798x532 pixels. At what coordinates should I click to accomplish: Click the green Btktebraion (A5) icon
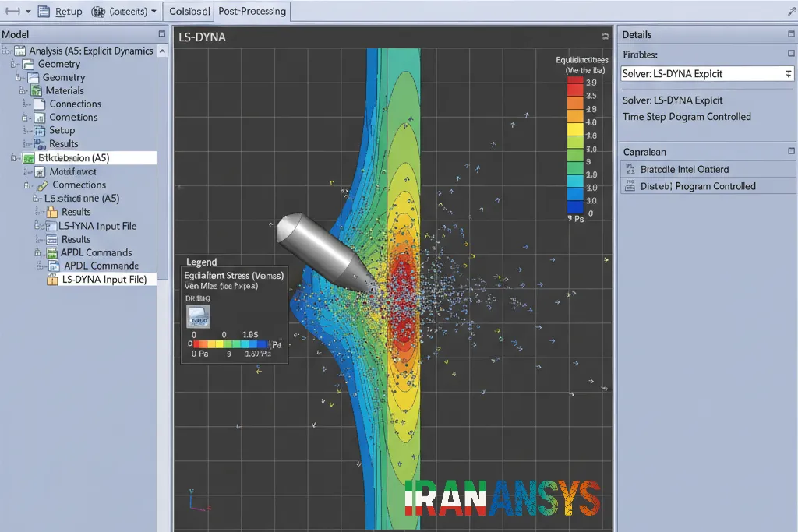[x=29, y=158]
